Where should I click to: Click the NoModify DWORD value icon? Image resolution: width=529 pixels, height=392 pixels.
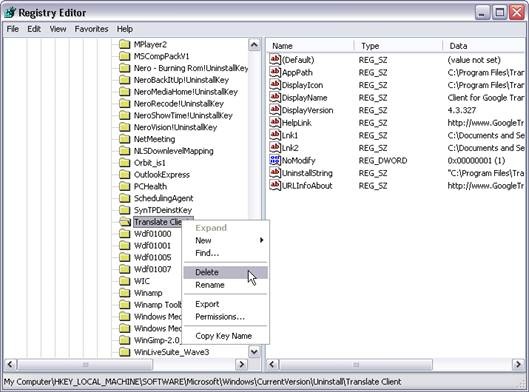point(275,160)
